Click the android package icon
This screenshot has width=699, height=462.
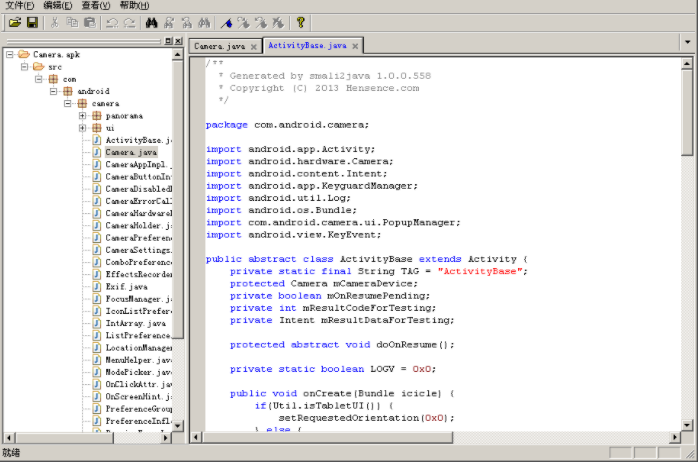(68, 91)
